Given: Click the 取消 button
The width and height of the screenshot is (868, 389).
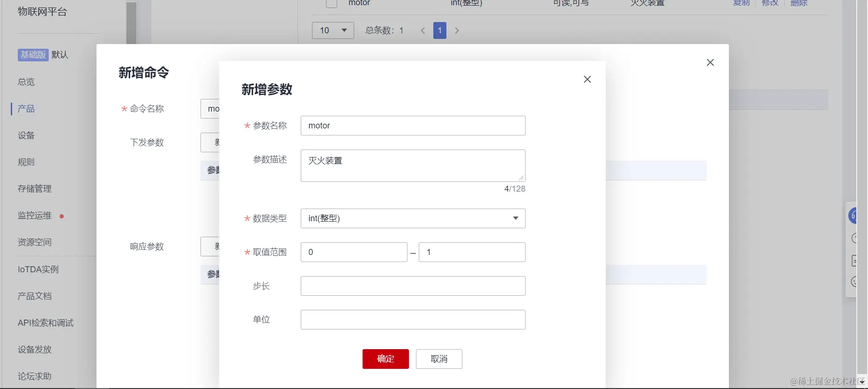Looking at the screenshot, I should tap(439, 359).
